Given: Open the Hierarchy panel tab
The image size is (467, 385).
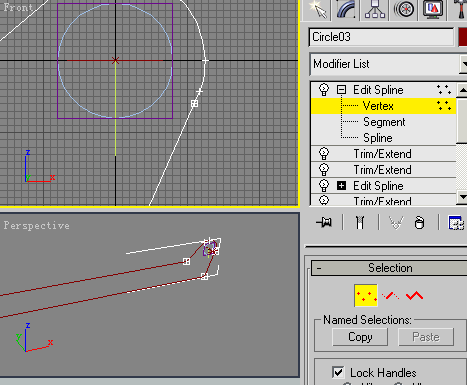Looking at the screenshot, I should click(x=375, y=10).
